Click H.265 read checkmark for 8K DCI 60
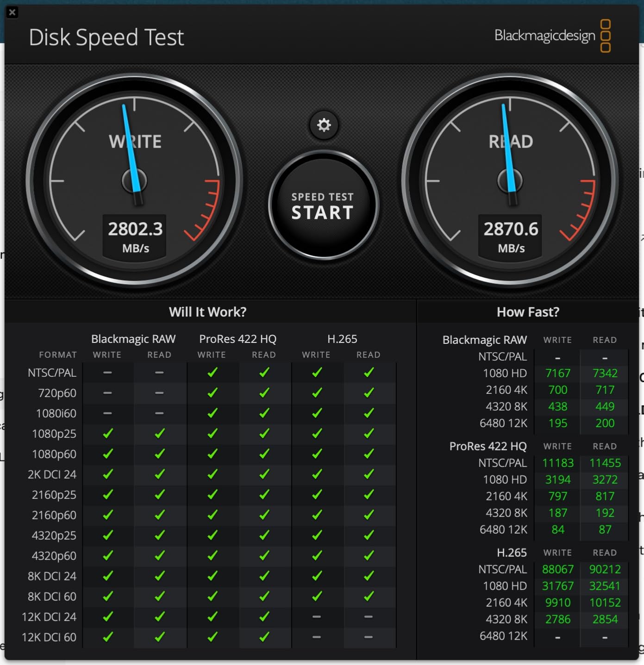Viewport: 644px width, 665px height. pyautogui.click(x=369, y=597)
